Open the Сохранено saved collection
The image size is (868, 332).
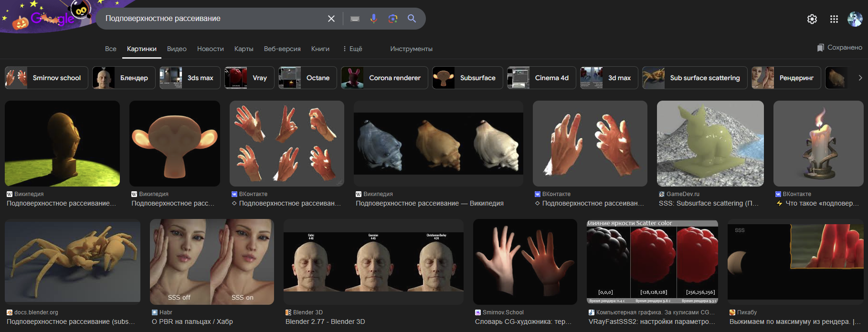(x=839, y=47)
